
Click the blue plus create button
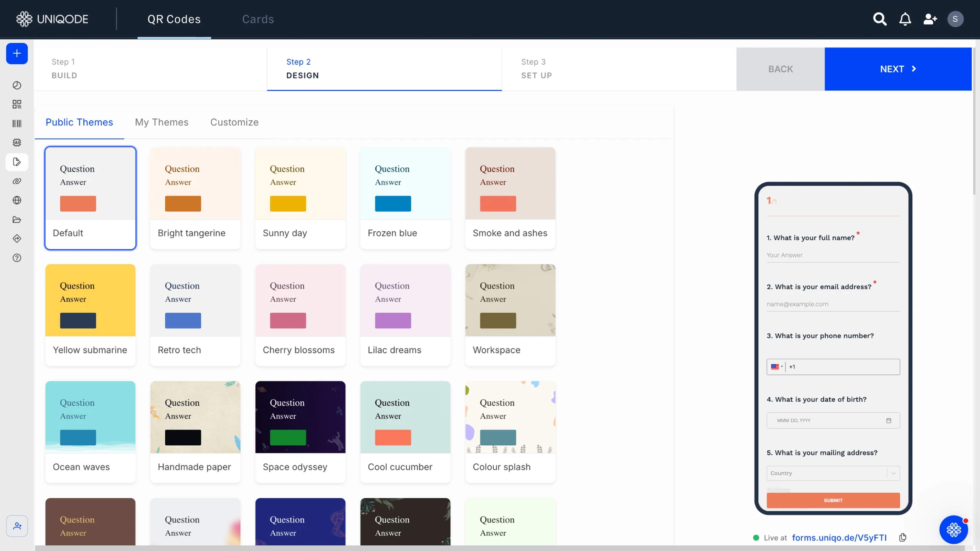(17, 53)
